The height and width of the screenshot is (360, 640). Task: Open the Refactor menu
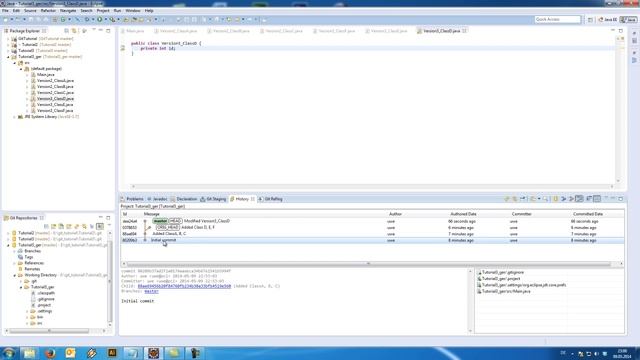click(48, 11)
